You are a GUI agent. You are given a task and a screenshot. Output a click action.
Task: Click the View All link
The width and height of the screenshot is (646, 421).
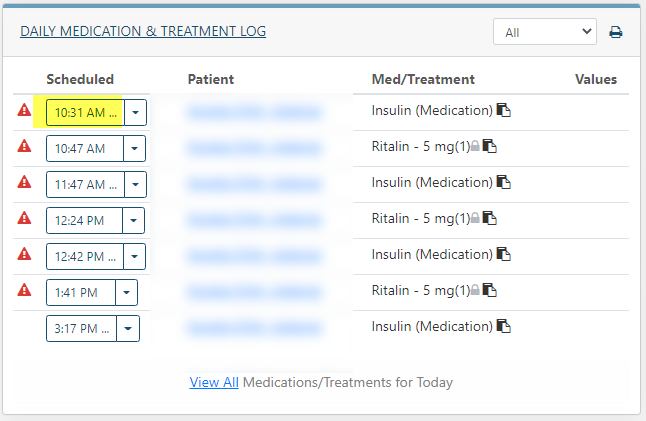214,382
